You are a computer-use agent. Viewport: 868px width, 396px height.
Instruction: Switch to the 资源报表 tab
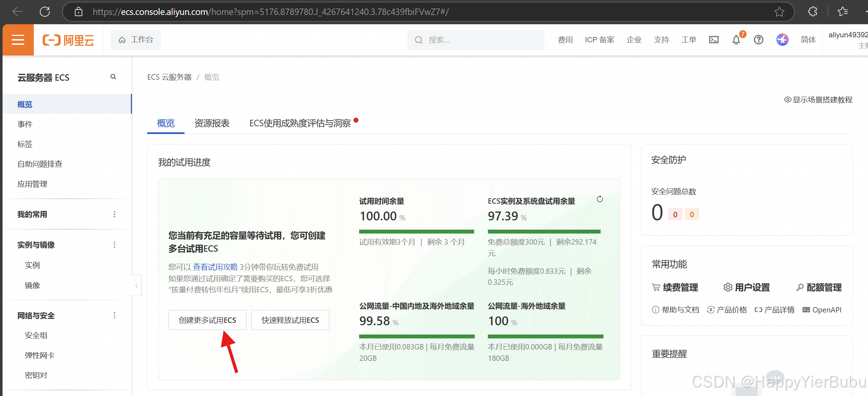pos(212,123)
